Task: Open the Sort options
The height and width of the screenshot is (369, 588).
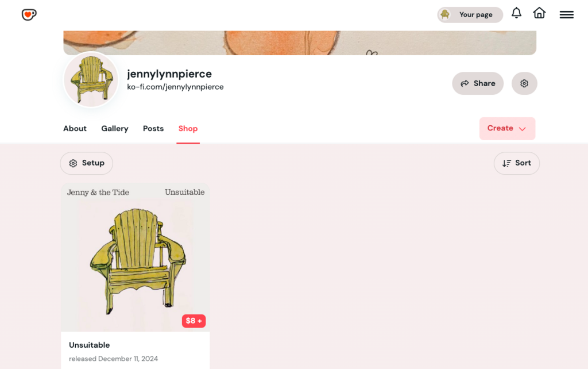Action: (x=516, y=163)
